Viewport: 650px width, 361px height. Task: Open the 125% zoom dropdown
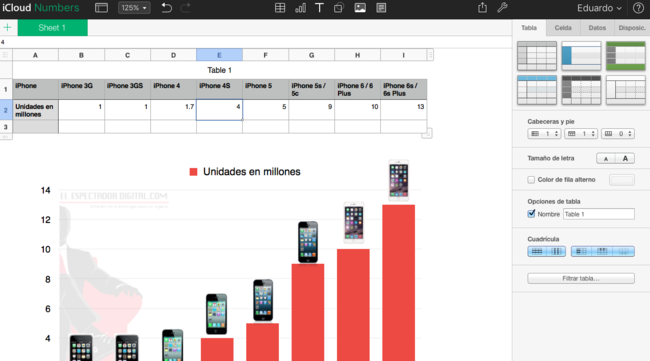point(134,8)
